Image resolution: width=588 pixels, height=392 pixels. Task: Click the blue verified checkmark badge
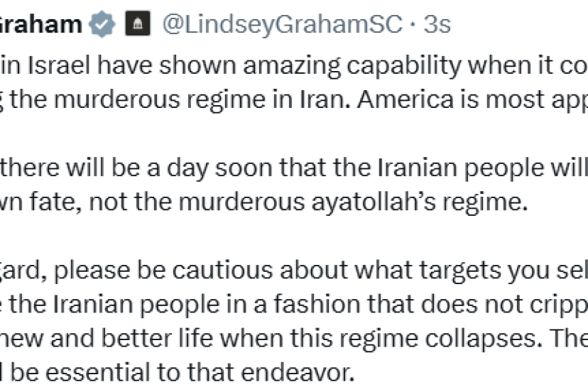[x=104, y=26]
